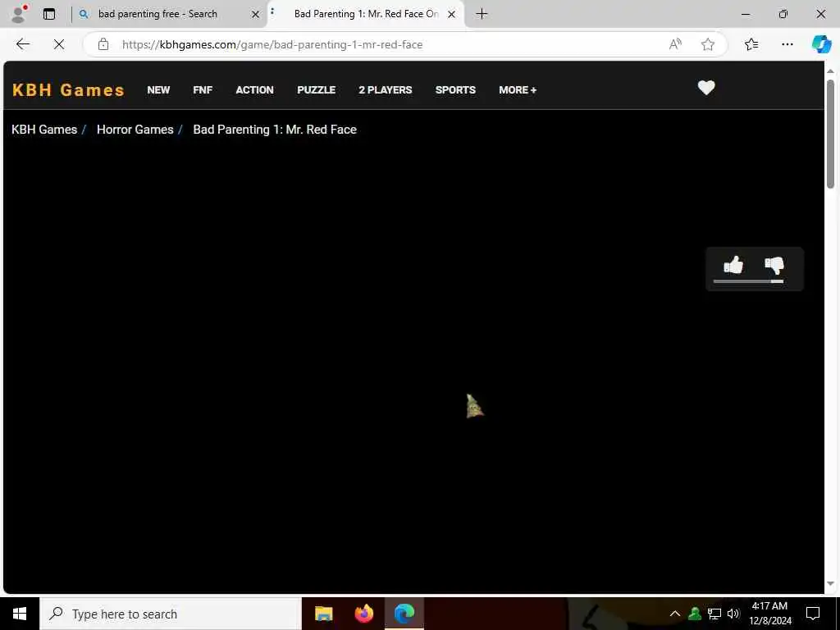Open the NEW games menu

(x=158, y=90)
